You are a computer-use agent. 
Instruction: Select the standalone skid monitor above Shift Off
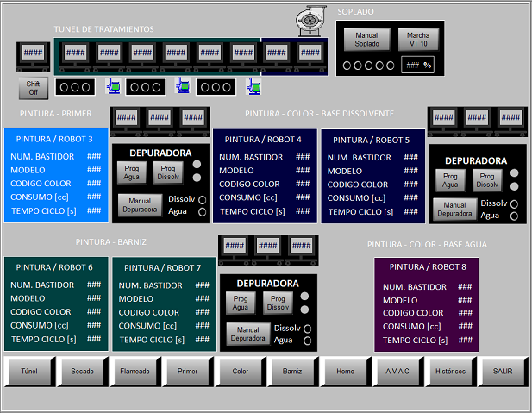33,53
